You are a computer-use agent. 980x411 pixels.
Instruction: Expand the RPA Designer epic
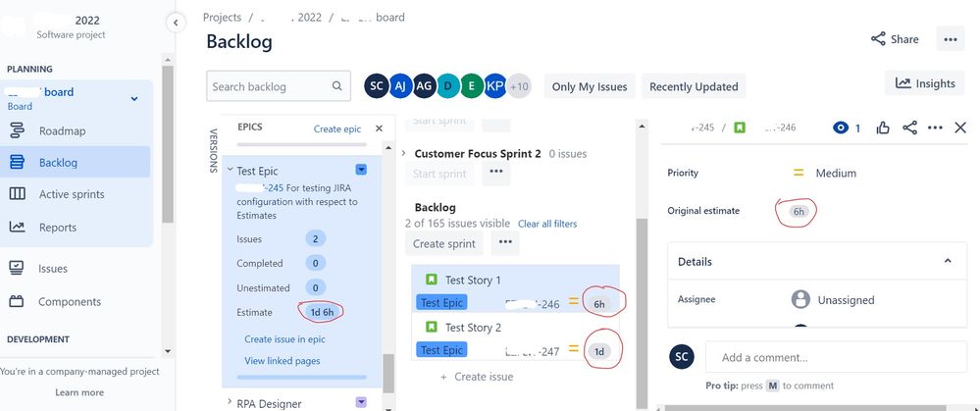pyautogui.click(x=230, y=403)
